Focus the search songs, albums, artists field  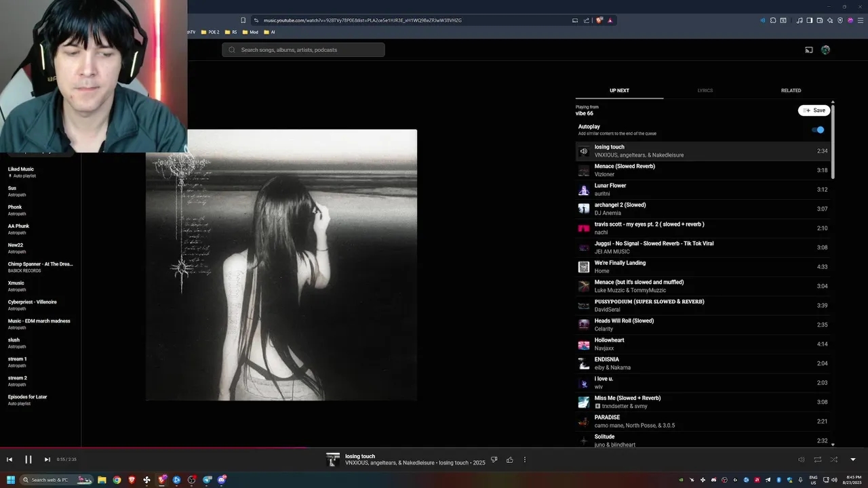point(303,49)
